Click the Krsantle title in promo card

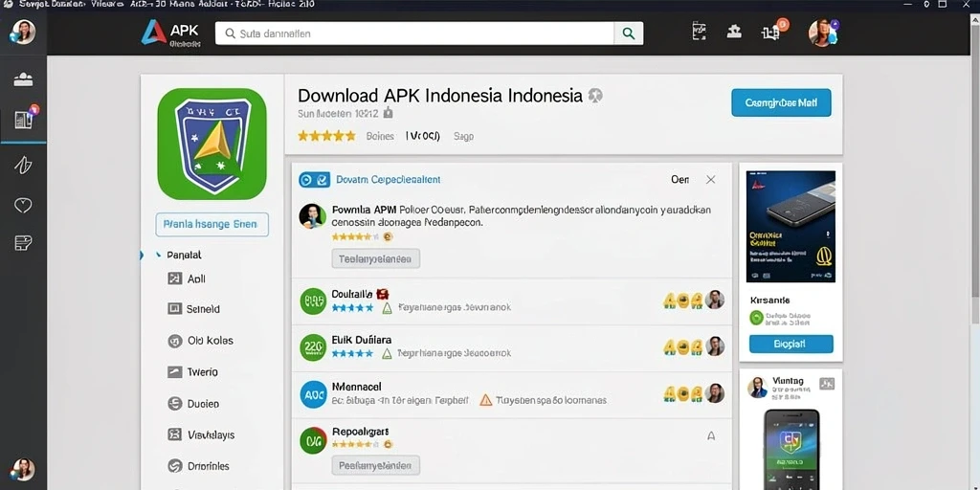click(x=770, y=300)
